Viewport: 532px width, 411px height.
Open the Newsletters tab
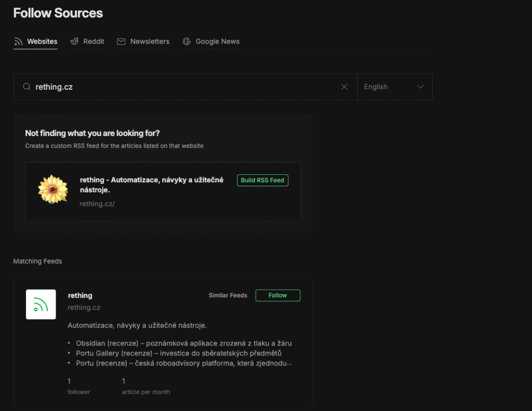[143, 42]
